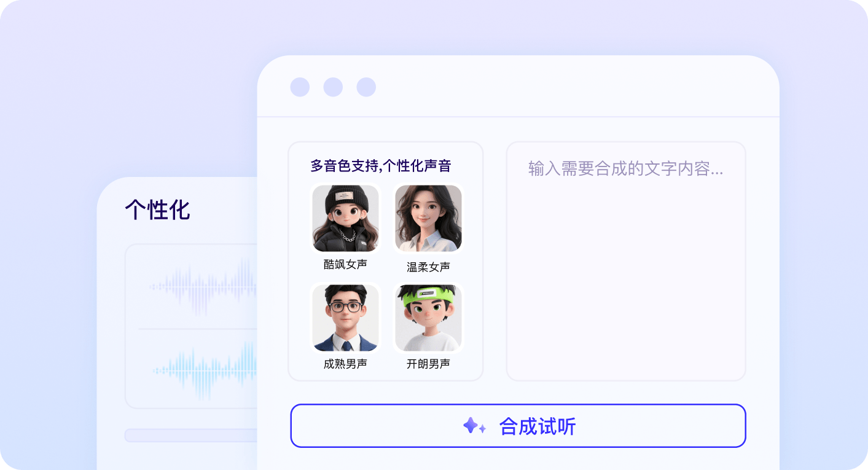Select the 酷飒女声 avatar with black beanie
Screen dimensions: 868x470
346,219
